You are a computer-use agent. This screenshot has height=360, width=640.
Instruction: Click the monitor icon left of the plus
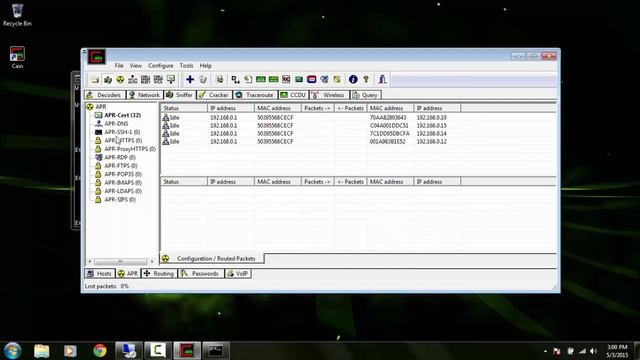pos(171,80)
